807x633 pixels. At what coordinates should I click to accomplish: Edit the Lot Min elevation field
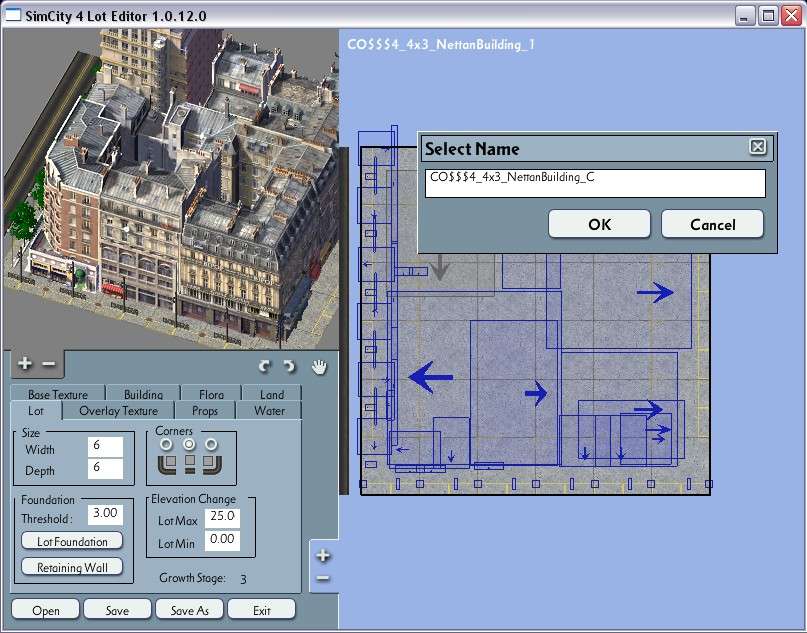pos(222,540)
